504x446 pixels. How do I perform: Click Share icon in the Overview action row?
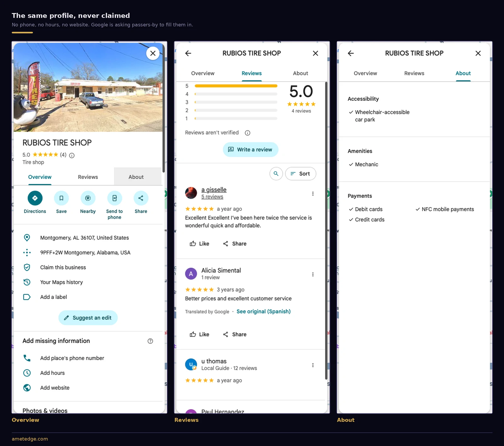(141, 198)
